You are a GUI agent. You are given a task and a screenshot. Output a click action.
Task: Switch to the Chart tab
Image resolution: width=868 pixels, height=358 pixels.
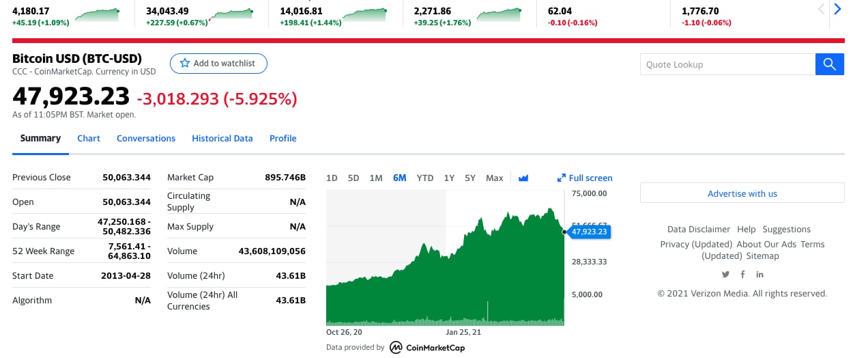point(89,138)
